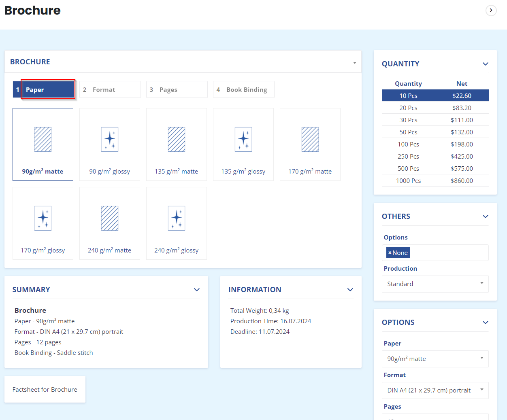
Task: Switch to the Paper step tab
Action: tap(43, 89)
